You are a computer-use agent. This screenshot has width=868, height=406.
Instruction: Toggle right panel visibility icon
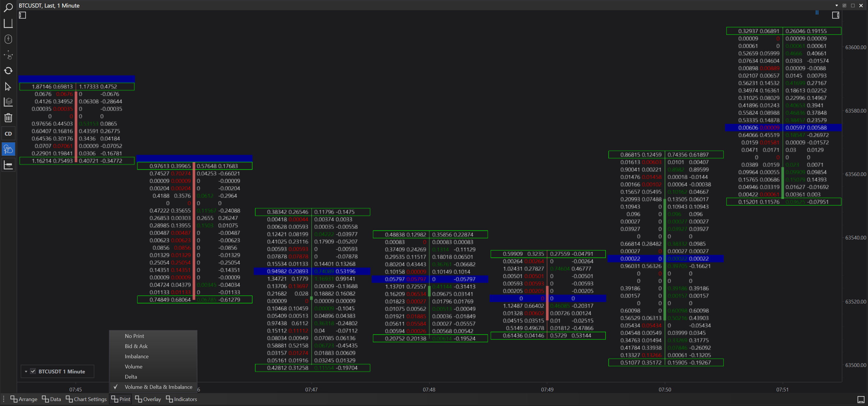[835, 15]
